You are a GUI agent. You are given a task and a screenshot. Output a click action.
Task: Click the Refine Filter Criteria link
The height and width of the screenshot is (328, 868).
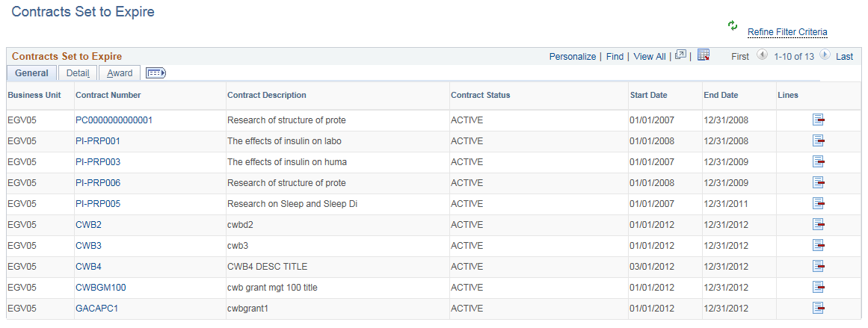tap(787, 32)
